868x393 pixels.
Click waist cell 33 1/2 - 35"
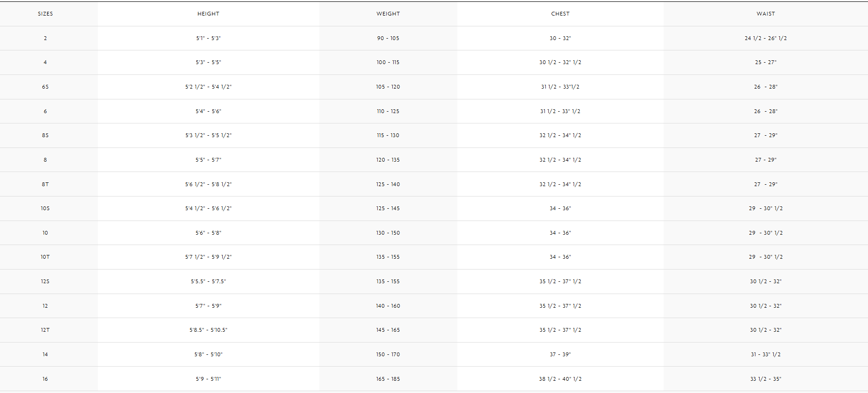click(765, 379)
